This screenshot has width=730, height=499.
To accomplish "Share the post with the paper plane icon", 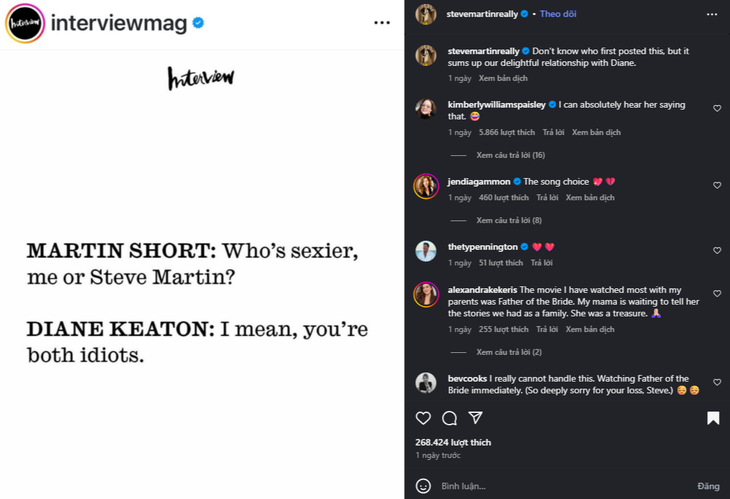I will click(476, 418).
